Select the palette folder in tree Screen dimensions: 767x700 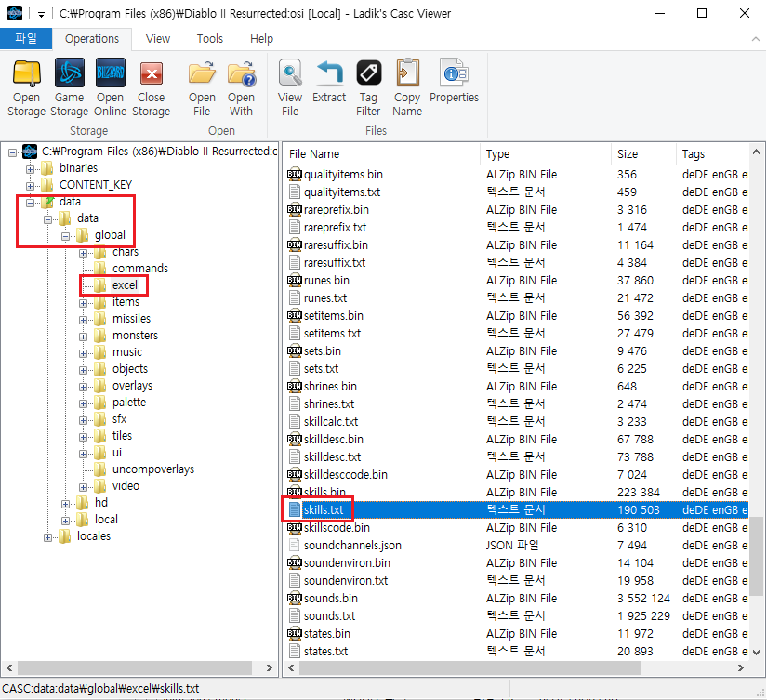tap(129, 403)
